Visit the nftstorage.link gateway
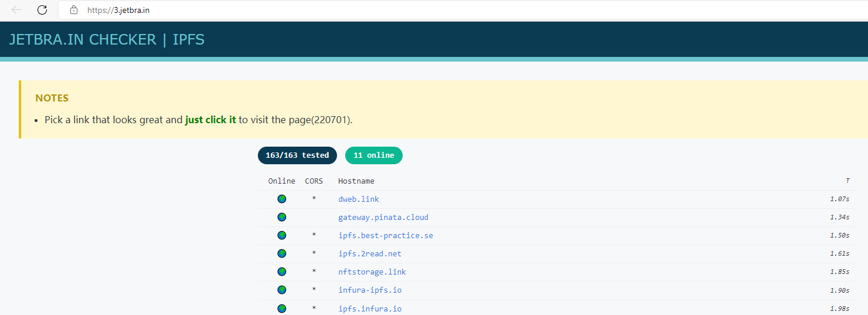 pyautogui.click(x=372, y=272)
